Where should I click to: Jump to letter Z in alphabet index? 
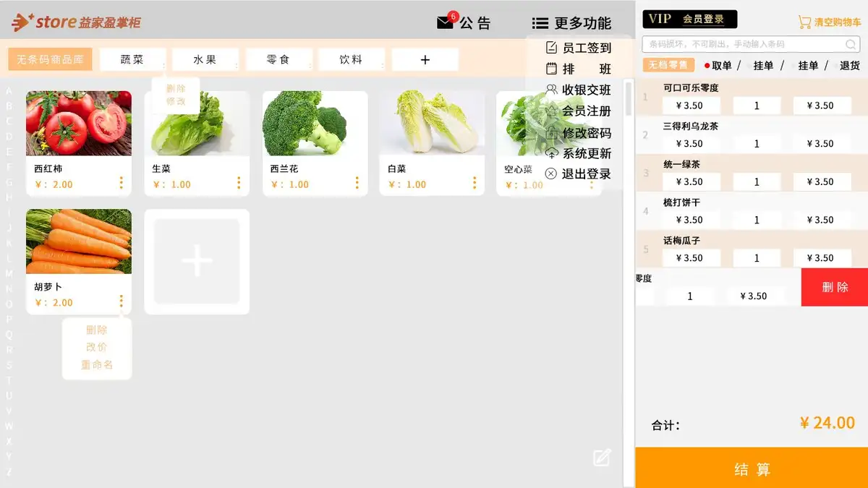coord(9,471)
